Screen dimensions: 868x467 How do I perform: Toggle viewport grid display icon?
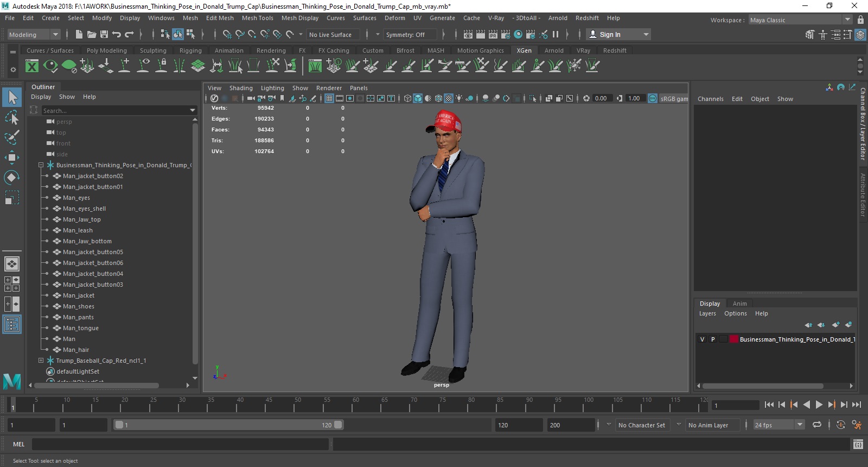pos(329,98)
